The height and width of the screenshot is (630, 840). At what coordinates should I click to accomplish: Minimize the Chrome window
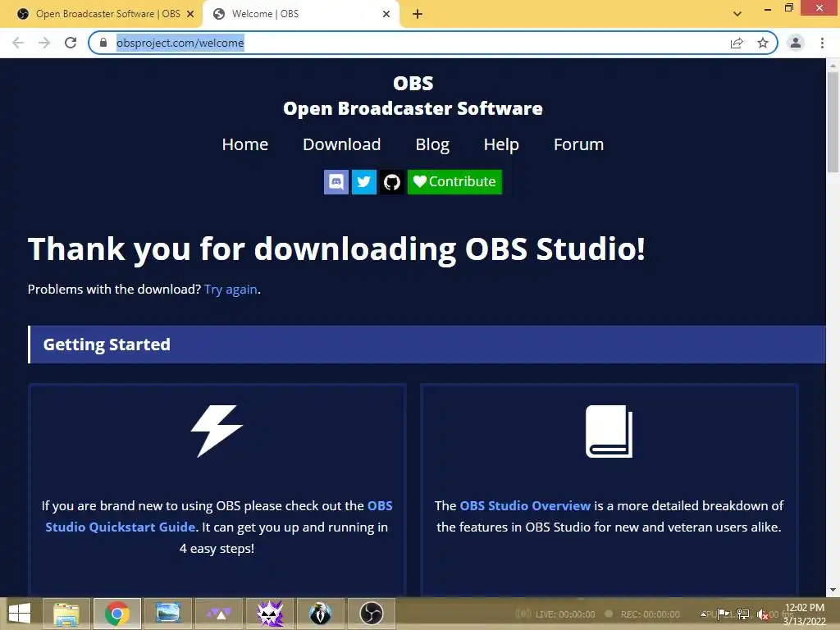767,8
